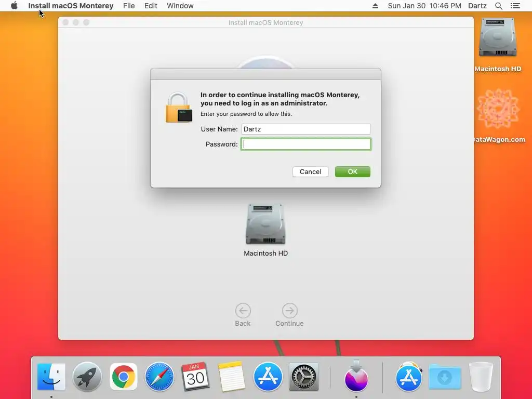Select the Macintosh HD disk in the installer
The width and height of the screenshot is (532, 399).
pos(265,230)
